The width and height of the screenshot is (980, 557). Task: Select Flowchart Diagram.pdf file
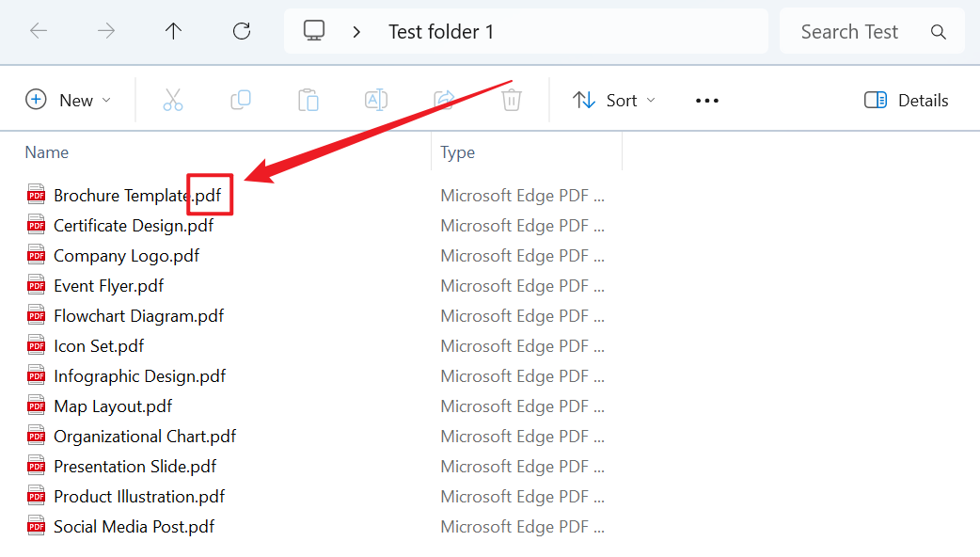point(139,316)
